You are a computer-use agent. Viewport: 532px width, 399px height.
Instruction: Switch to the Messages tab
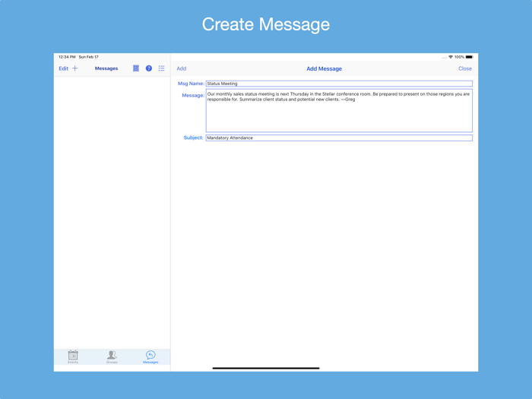150,357
